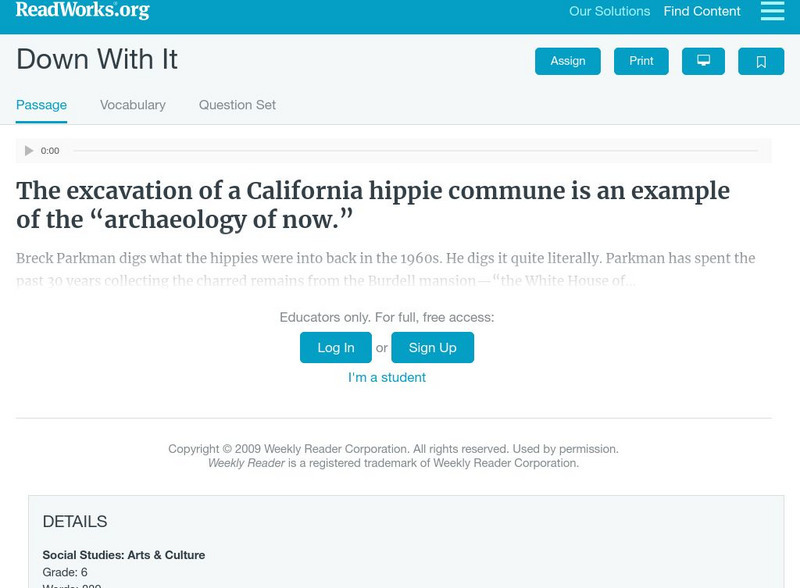The image size is (800, 588).
Task: Click the bookmark icon button
Action: point(761,61)
